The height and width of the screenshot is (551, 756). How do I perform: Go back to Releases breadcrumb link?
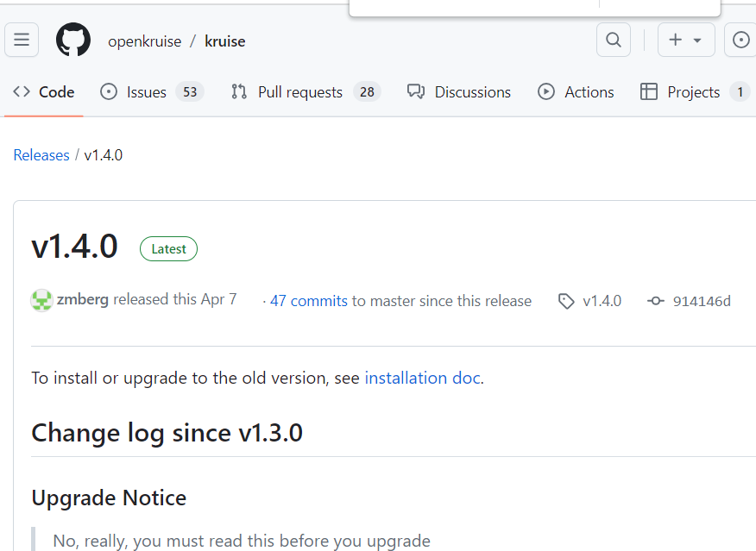41,155
